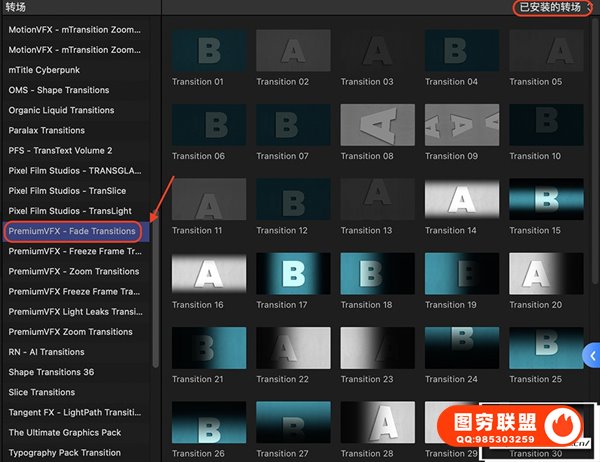The image size is (600, 462).
Task: Select The Ultimate Graphics Pack
Action: point(65,433)
